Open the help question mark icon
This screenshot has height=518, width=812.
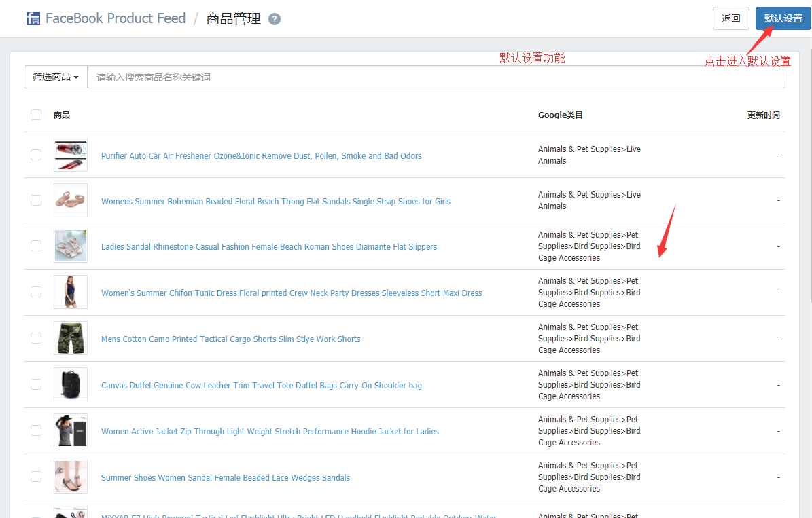(x=275, y=19)
